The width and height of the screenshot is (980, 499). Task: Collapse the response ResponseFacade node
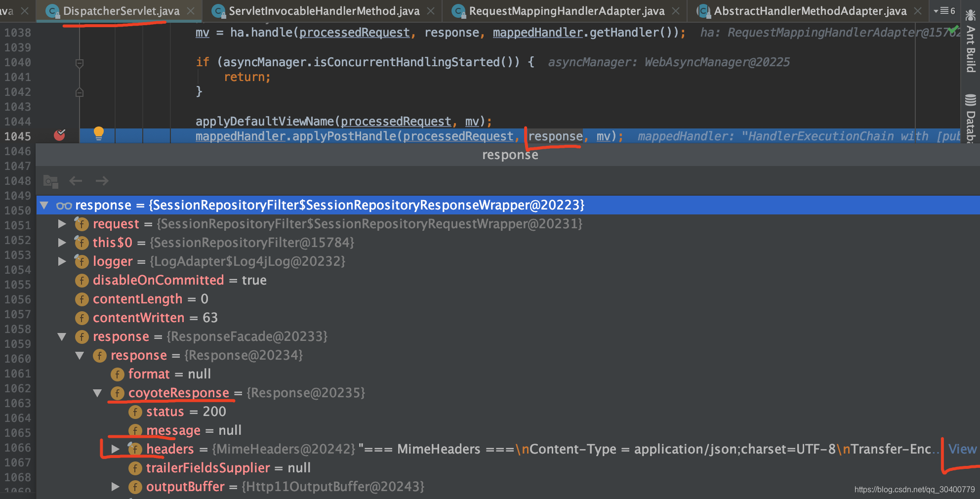click(x=62, y=336)
